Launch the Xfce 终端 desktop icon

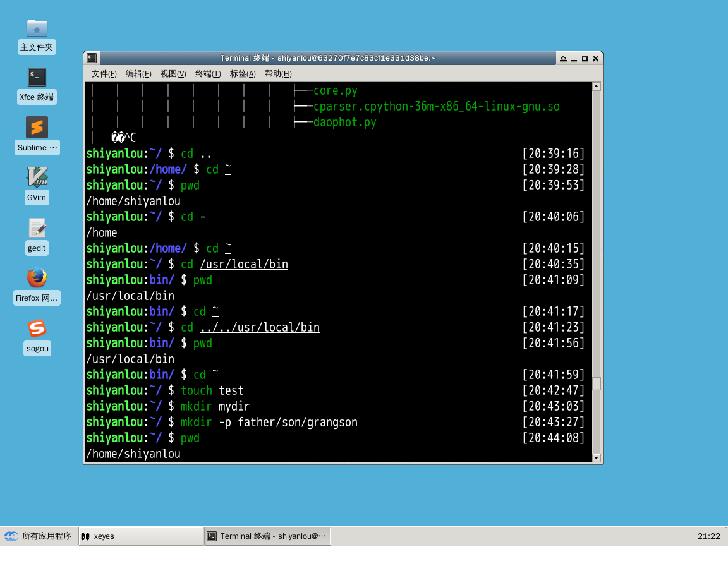(x=37, y=77)
